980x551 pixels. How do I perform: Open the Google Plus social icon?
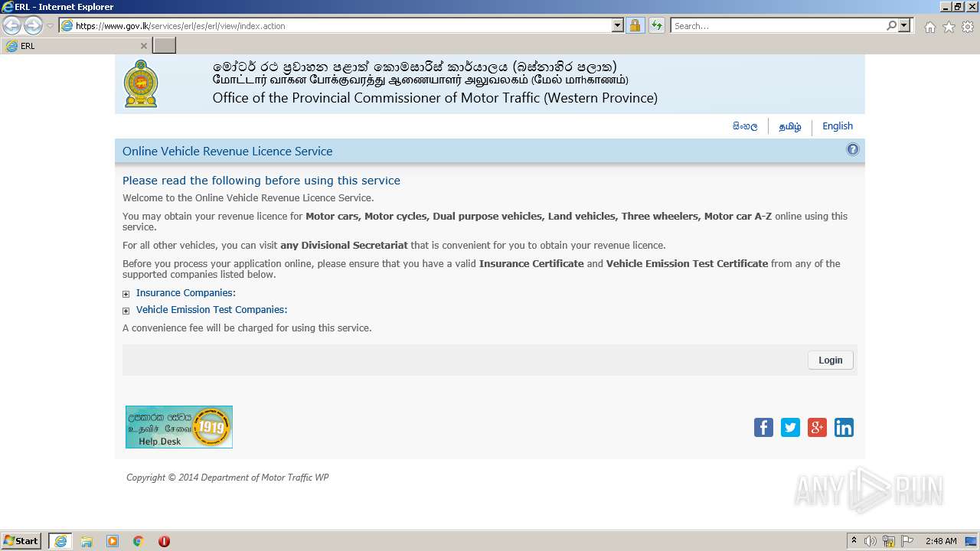(817, 428)
